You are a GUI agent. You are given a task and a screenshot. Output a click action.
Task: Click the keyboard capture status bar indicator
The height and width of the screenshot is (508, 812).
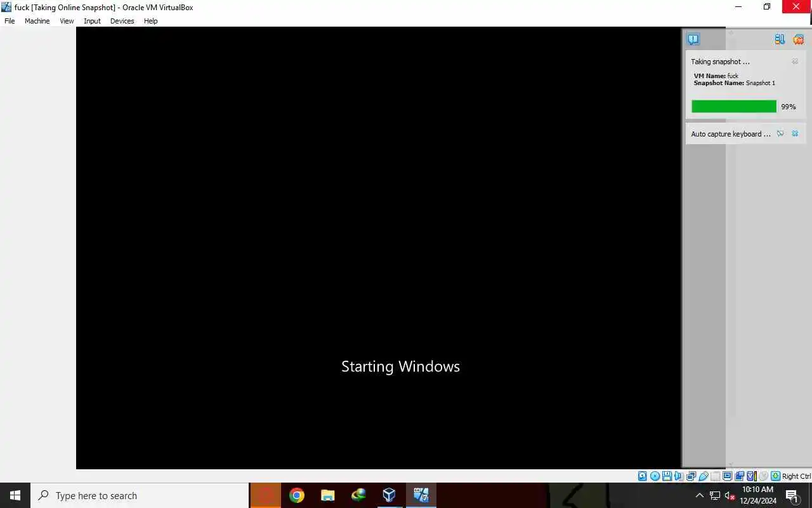coord(776,476)
